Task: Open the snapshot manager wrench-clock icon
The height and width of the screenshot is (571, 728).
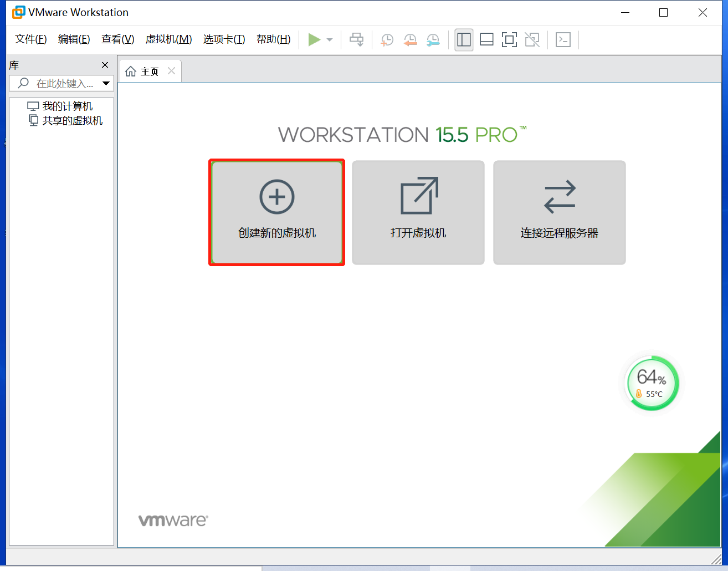Action: [x=433, y=40]
